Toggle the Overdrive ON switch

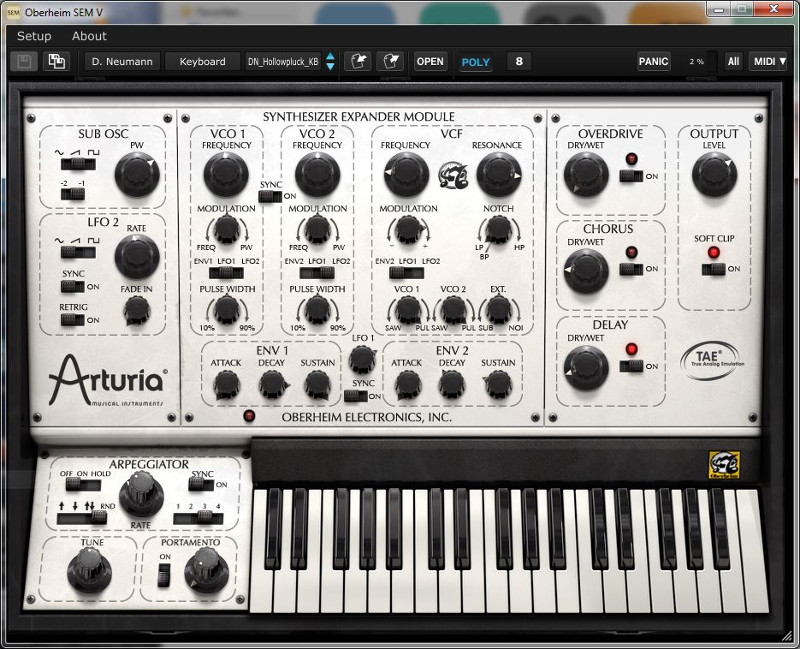631,176
